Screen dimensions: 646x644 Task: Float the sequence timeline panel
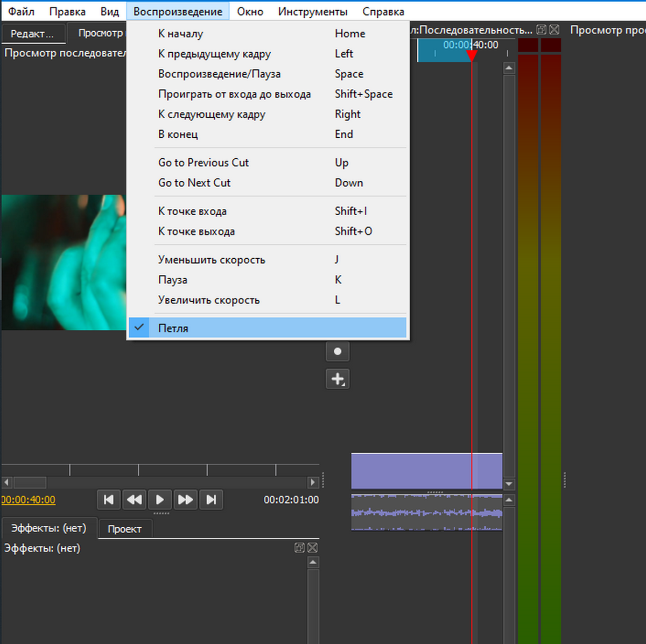click(x=542, y=30)
